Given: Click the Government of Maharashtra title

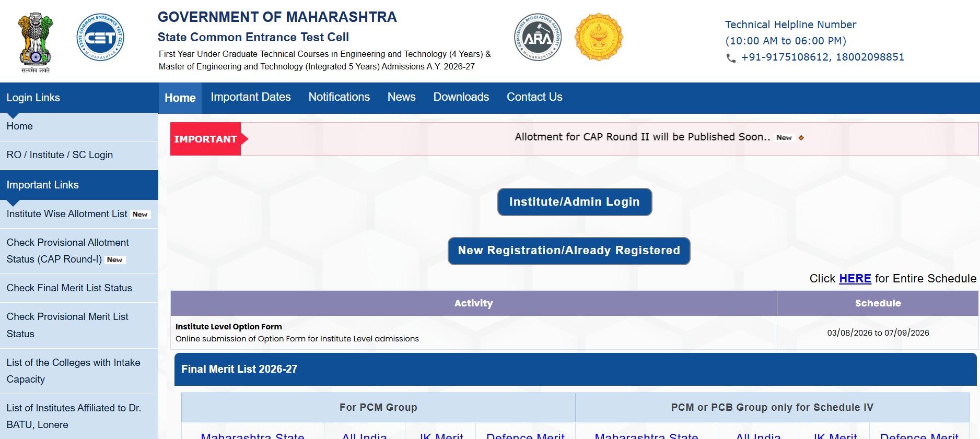Looking at the screenshot, I should pos(277,17).
